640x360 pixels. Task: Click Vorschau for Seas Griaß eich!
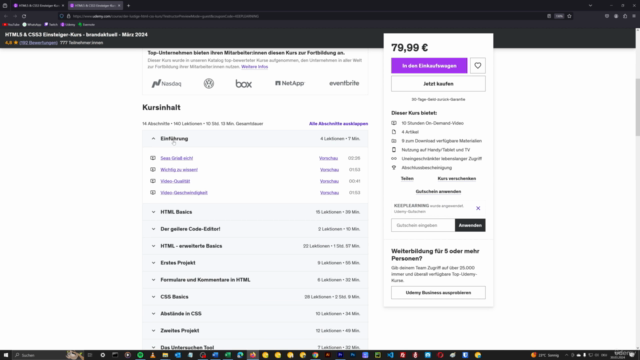coord(329,158)
